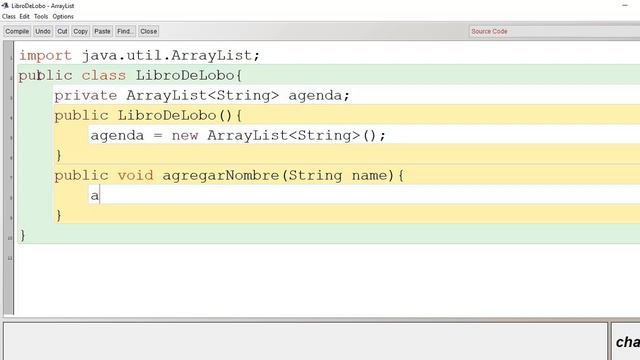Open the Options menu
The height and width of the screenshot is (360, 640).
63,16
